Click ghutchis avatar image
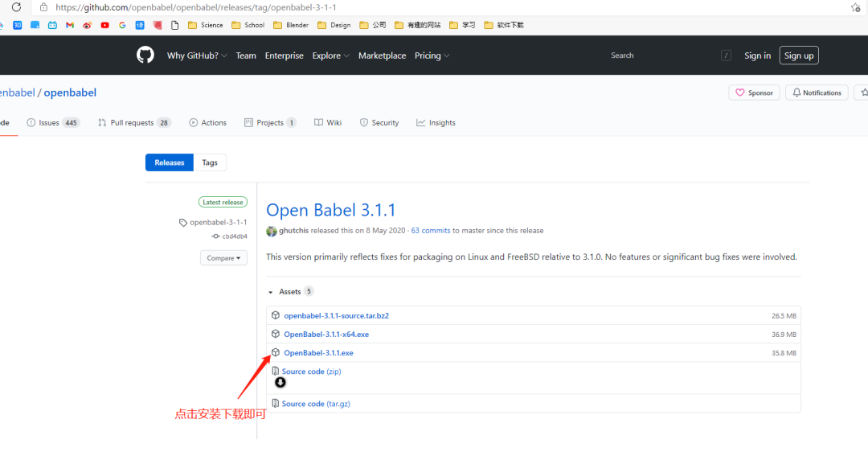Viewport: 868px width, 460px height. [x=272, y=231]
